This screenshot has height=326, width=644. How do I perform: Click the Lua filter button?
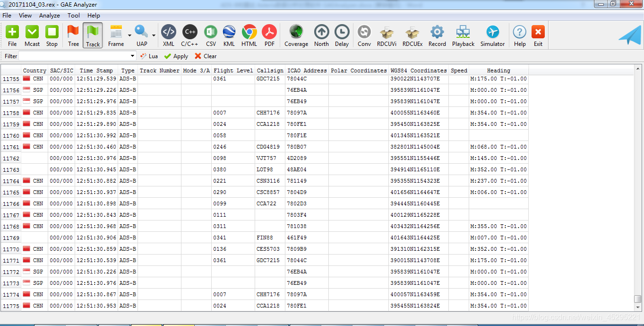[x=149, y=56]
